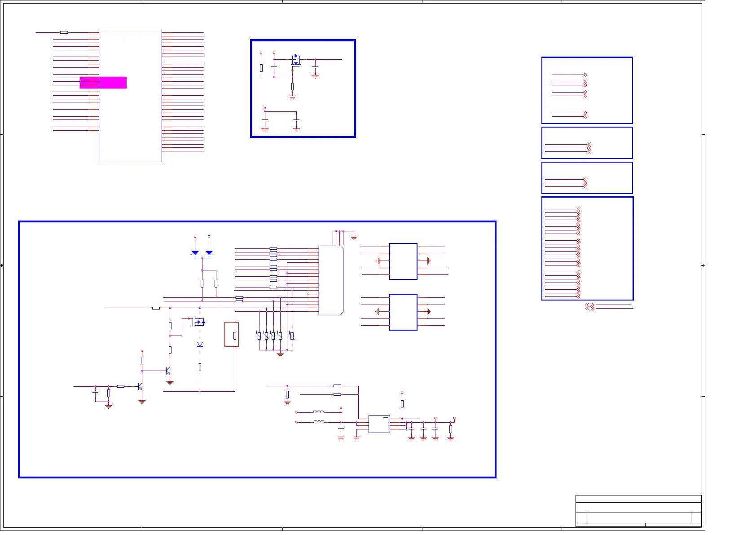Screen dimensions: 756x535
Task: Click the upper inductor coil symbol
Action: [319, 411]
